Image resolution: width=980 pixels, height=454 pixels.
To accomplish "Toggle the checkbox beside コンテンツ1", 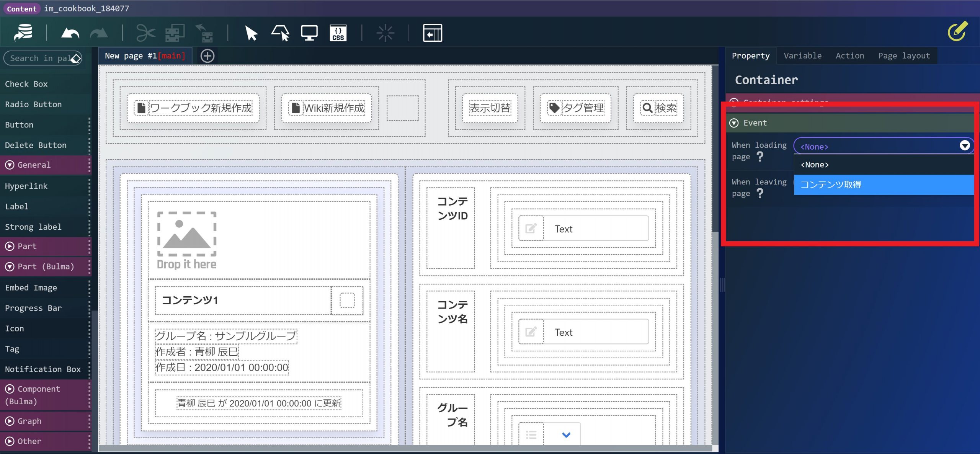I will pos(347,300).
